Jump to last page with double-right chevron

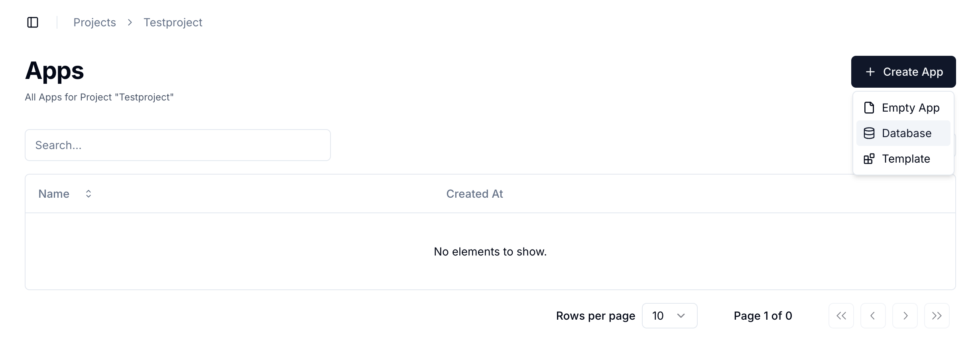pyautogui.click(x=937, y=316)
